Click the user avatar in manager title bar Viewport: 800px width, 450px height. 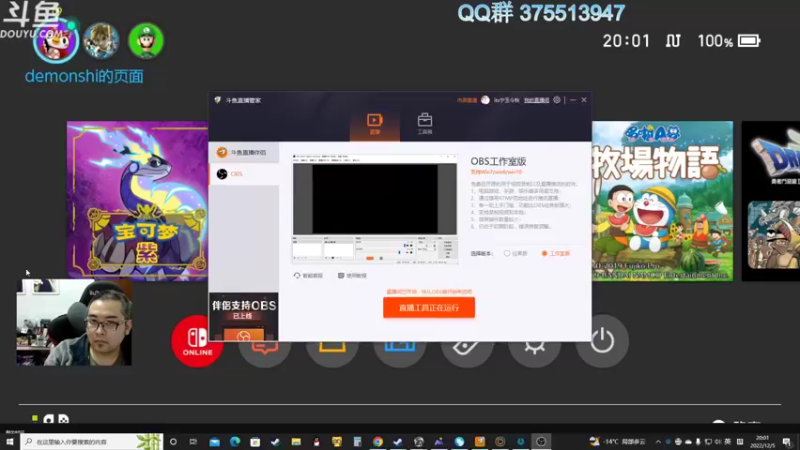[x=485, y=100]
